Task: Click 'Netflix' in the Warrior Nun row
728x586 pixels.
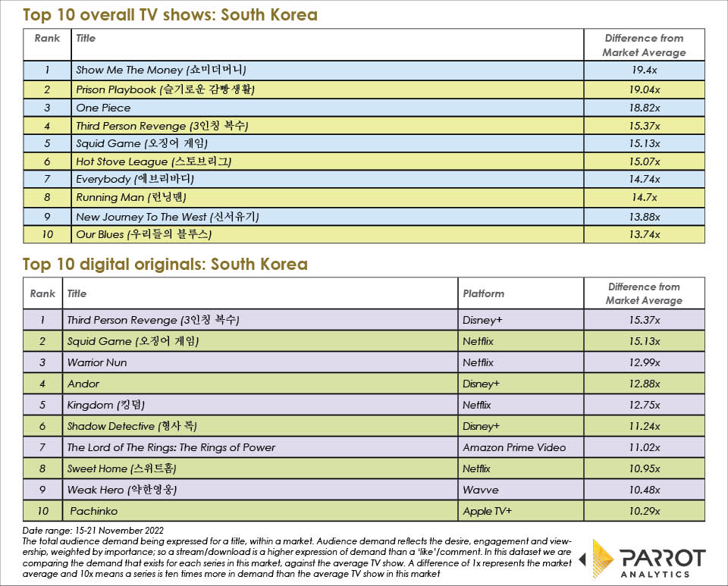Action: coord(479,362)
